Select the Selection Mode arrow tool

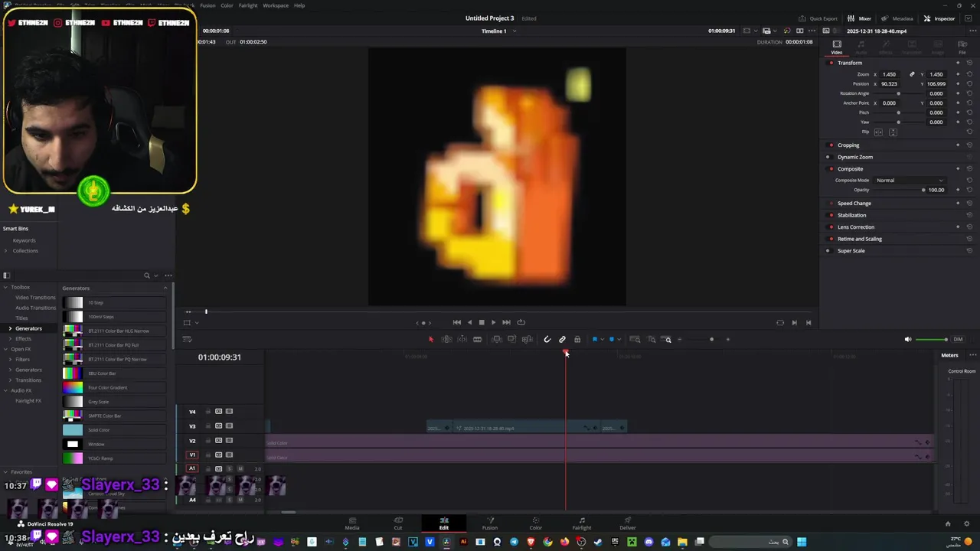click(430, 339)
